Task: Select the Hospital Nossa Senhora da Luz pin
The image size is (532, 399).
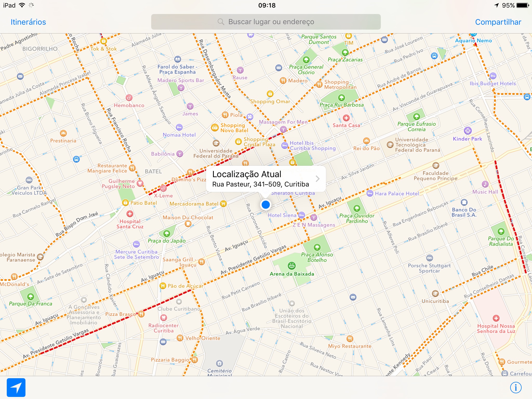Action: [x=496, y=318]
